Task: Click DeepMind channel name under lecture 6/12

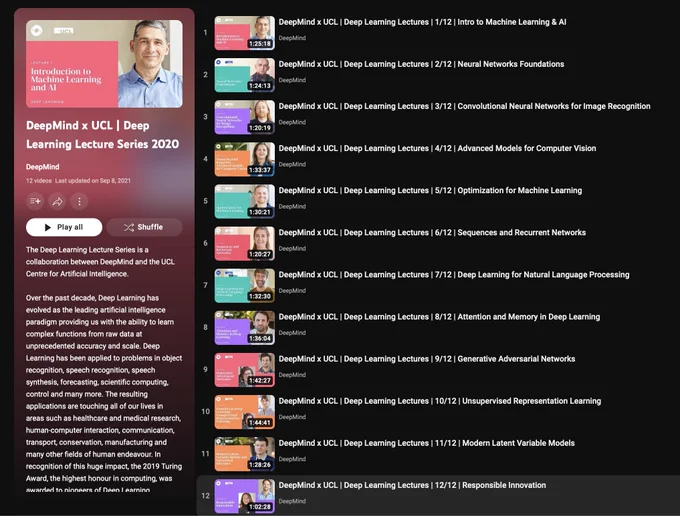Action: click(x=292, y=248)
